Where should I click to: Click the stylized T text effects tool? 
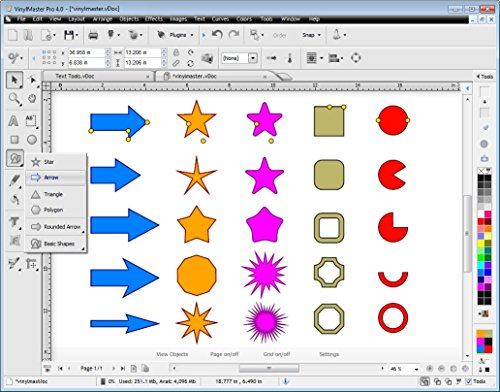[x=14, y=222]
